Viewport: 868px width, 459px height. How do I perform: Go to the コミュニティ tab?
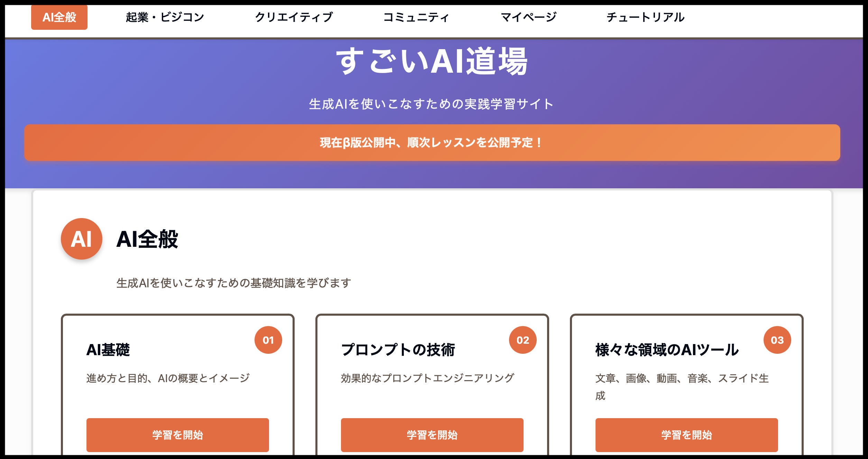click(x=416, y=17)
